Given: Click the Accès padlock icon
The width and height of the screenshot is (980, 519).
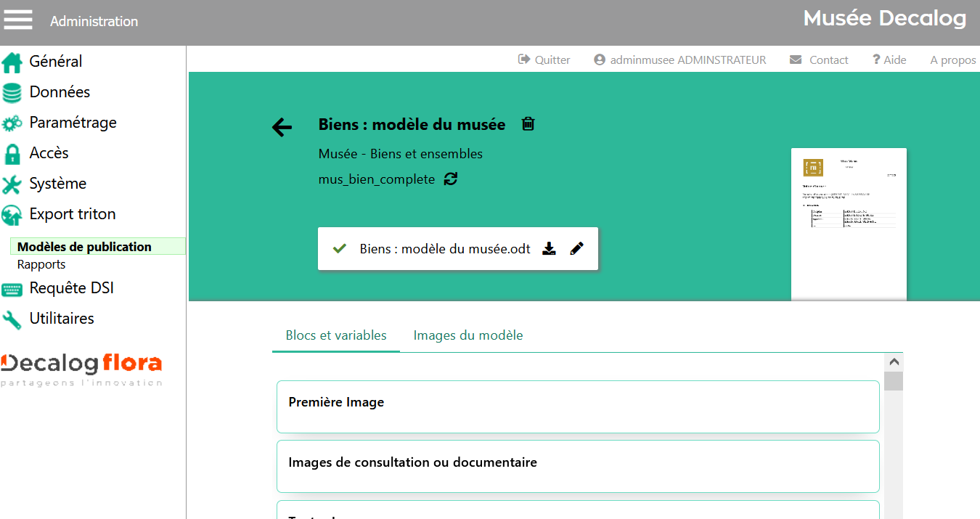Looking at the screenshot, I should point(12,154).
